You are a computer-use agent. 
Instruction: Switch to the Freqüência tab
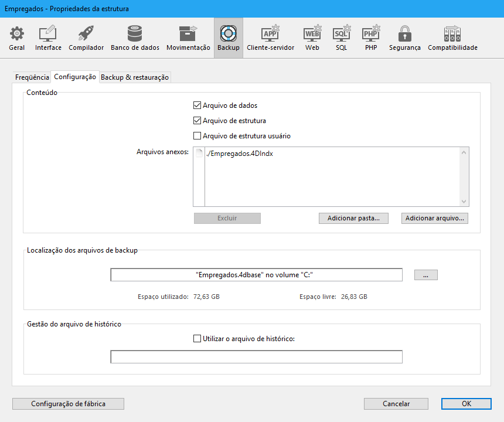click(32, 77)
